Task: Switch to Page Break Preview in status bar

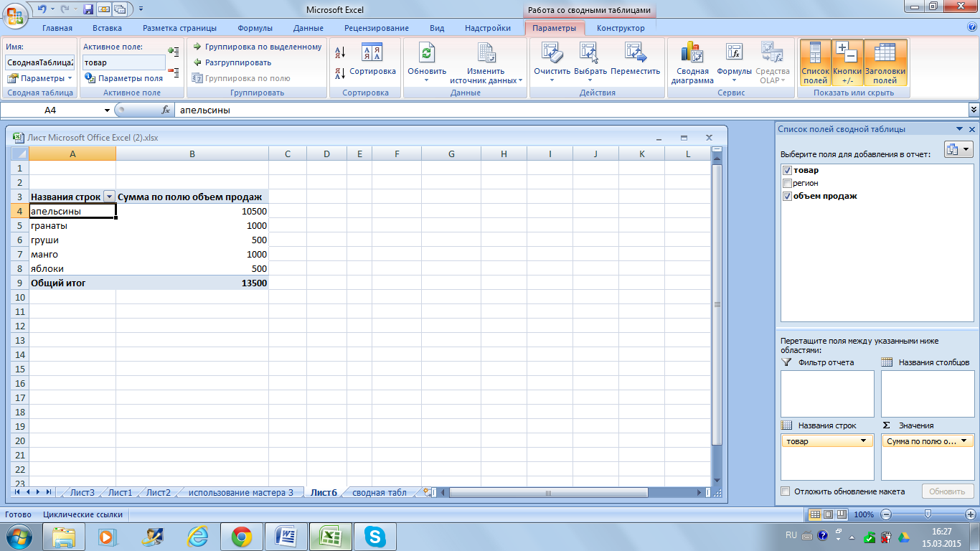Action: [841, 514]
